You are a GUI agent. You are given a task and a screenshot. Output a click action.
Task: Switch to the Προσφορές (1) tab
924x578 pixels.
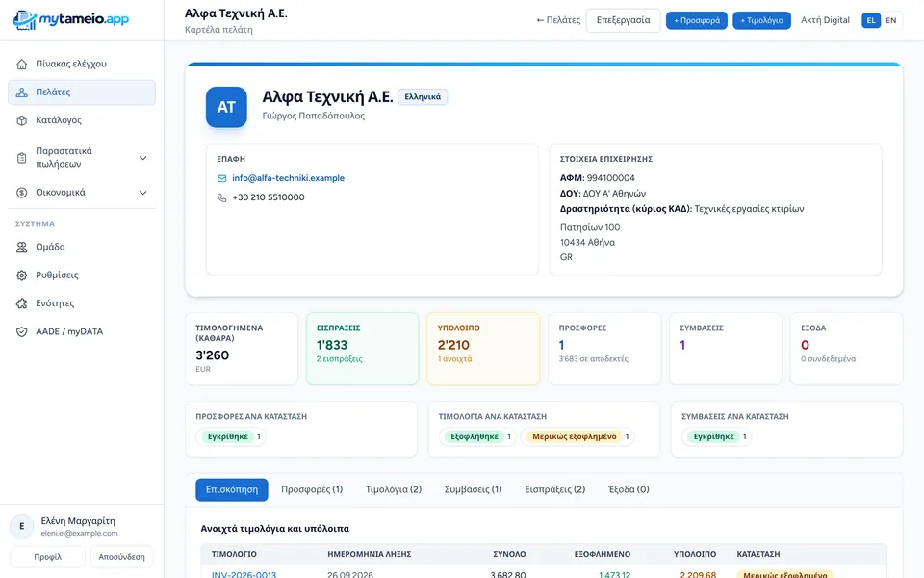pyautogui.click(x=312, y=489)
